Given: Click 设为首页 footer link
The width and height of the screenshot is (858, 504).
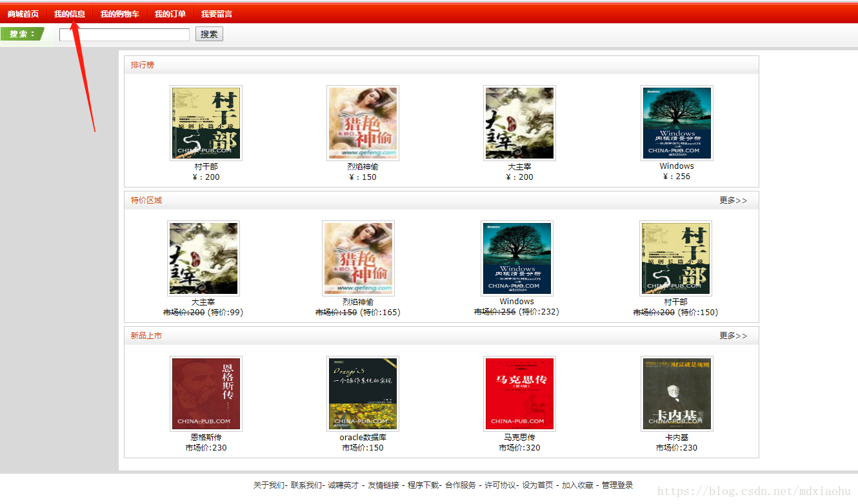Looking at the screenshot, I should (x=537, y=485).
